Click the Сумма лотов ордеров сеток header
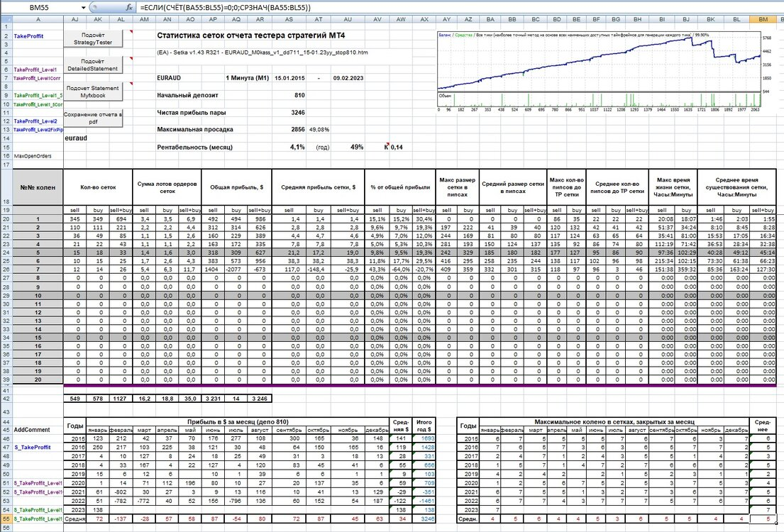The height and width of the screenshot is (532, 784). pos(167,187)
